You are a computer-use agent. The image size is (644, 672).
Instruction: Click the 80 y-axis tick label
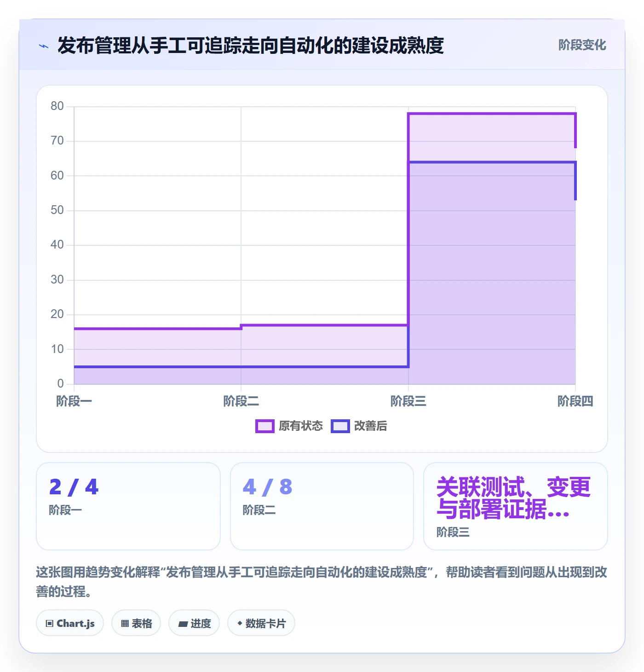click(x=57, y=106)
